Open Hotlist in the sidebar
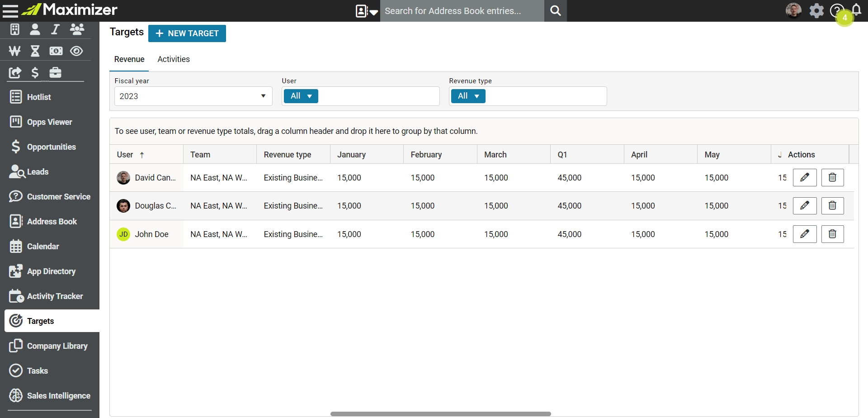The width and height of the screenshot is (868, 418). (50, 97)
